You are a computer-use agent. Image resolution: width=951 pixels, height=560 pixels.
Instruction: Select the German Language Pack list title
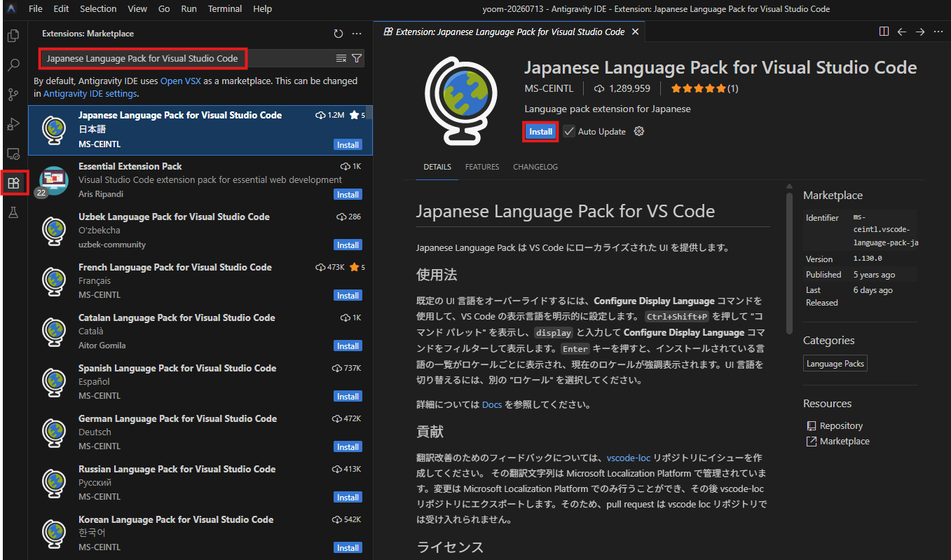(178, 419)
